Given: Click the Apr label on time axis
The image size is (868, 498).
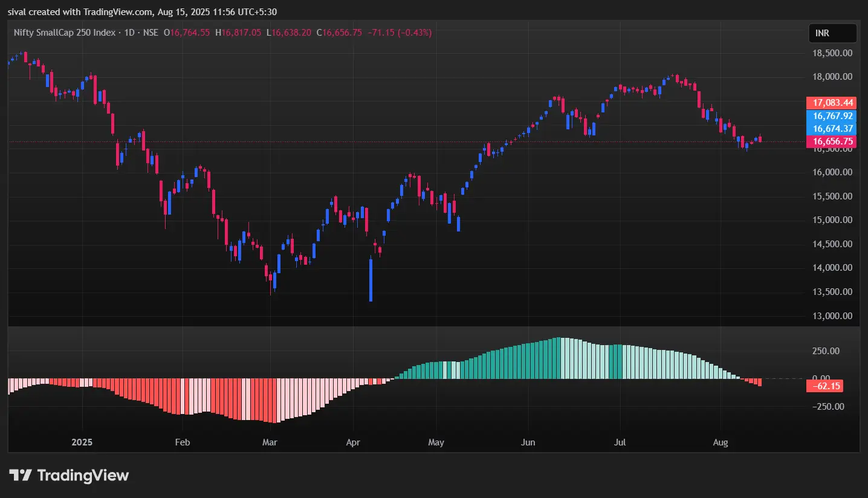Looking at the screenshot, I should [353, 442].
